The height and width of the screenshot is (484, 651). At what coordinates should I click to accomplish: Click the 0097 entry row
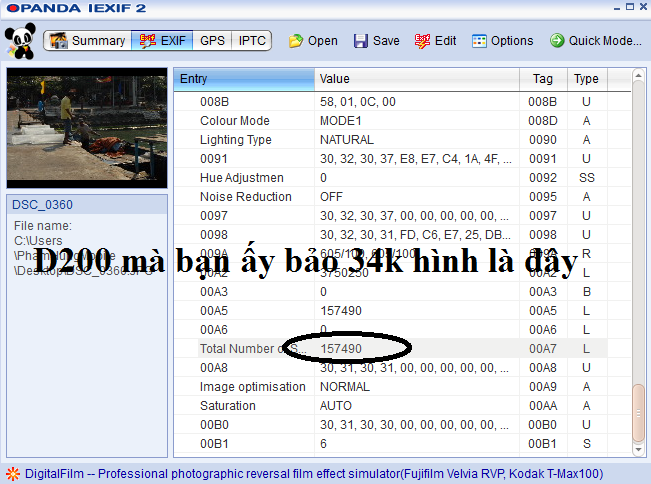pyautogui.click(x=402, y=216)
